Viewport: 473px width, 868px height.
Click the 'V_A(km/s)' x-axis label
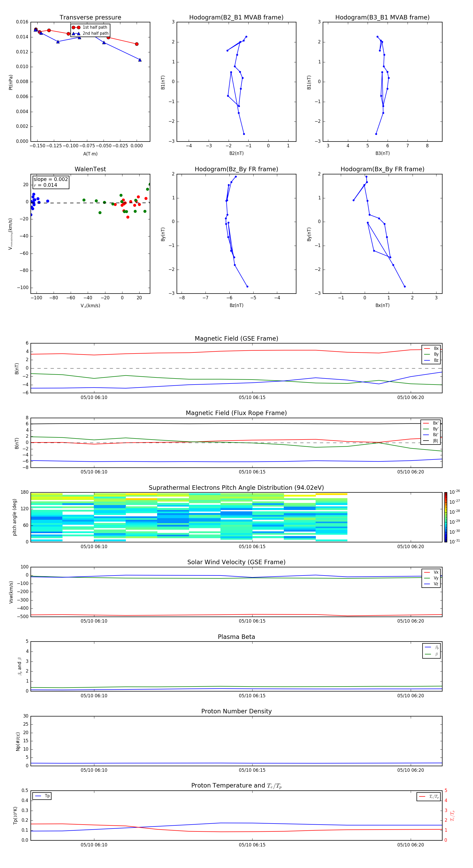point(90,306)
